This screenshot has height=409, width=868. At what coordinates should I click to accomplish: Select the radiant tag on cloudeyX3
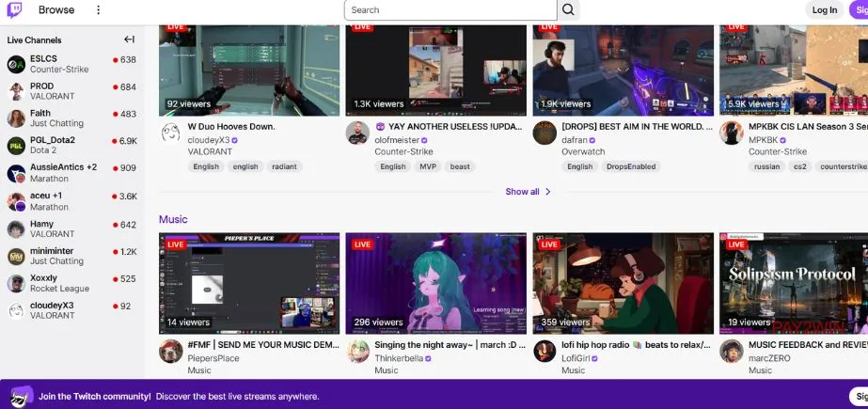285,166
